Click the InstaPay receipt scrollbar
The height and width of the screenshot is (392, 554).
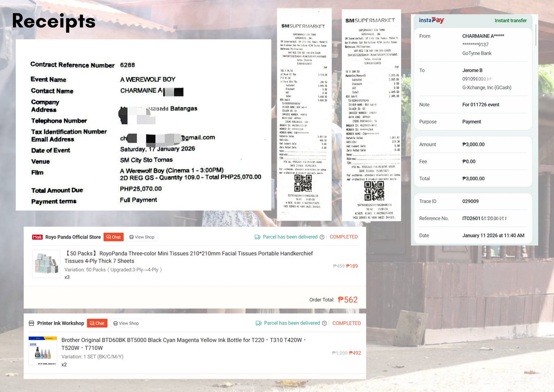[536, 35]
